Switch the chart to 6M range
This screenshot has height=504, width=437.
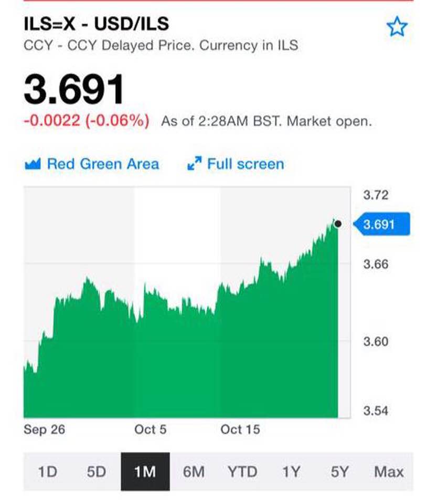[194, 471]
